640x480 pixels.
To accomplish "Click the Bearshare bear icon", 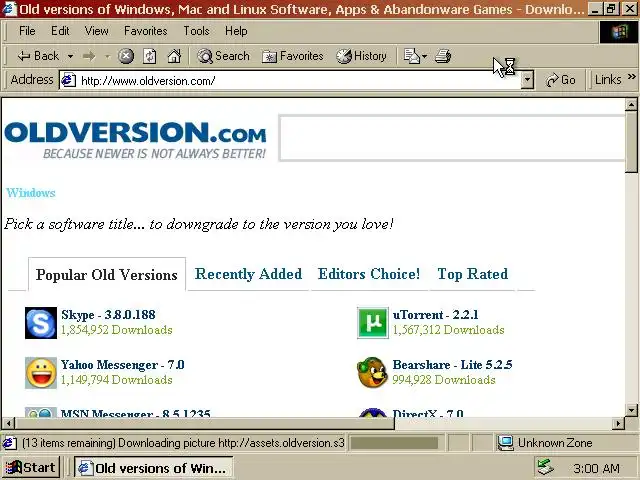I will click(372, 372).
